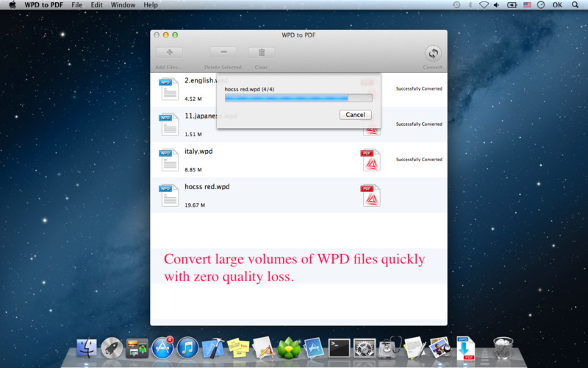Click the italy.wpd file name
Viewport: 588px width, 368px height.
tap(198, 152)
